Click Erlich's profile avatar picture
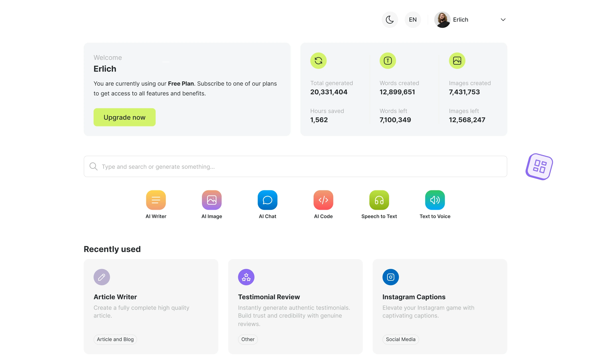The width and height of the screenshot is (591, 364). (x=442, y=19)
